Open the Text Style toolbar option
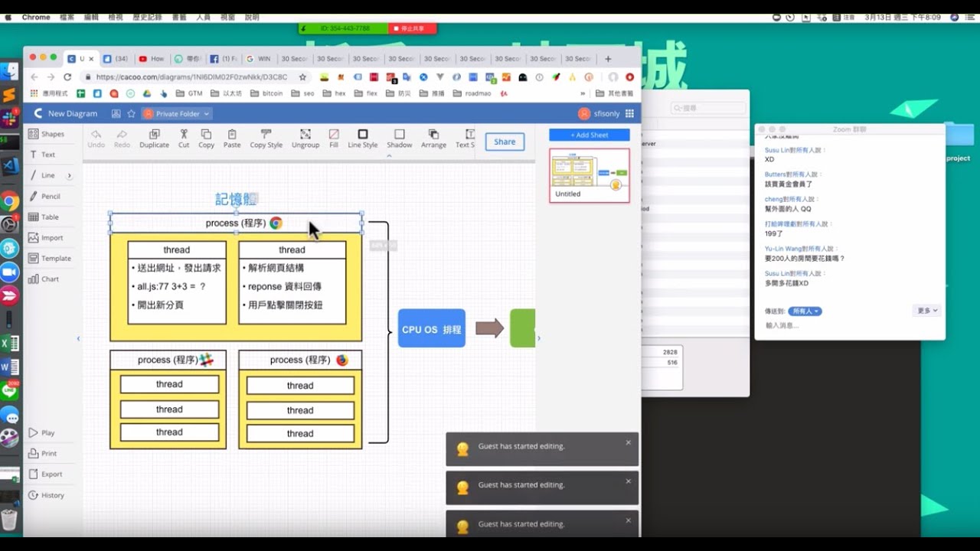The height and width of the screenshot is (551, 980). [x=465, y=139]
